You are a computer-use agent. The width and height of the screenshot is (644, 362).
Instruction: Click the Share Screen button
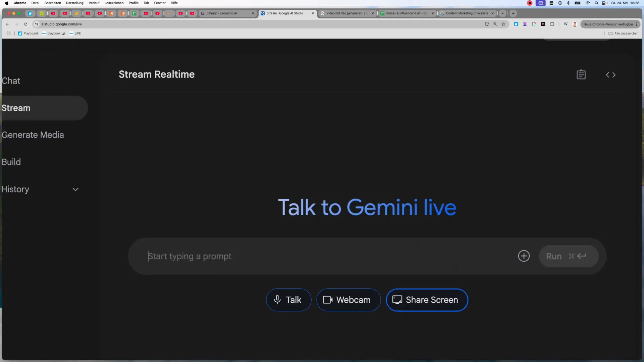pyautogui.click(x=427, y=300)
